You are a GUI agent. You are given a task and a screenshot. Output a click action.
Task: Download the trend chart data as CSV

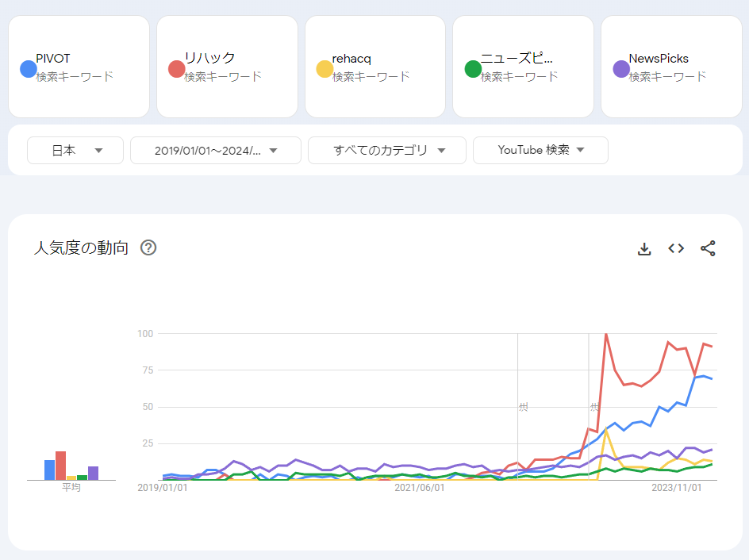point(644,248)
